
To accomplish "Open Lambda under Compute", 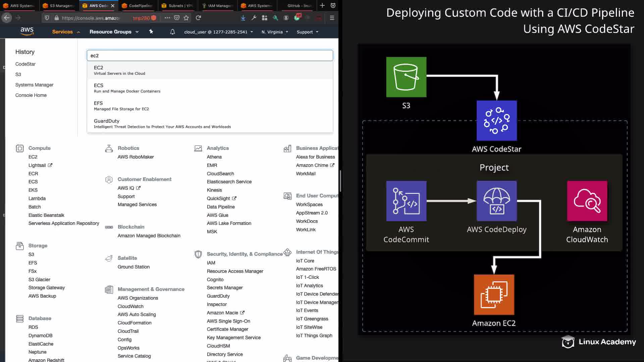I will 37,198.
